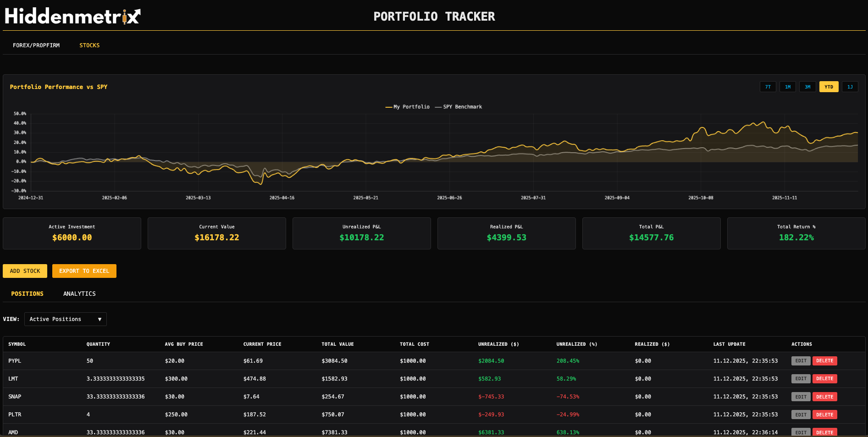The height and width of the screenshot is (437, 868).
Task: Delete the PYPL position
Action: [x=824, y=360]
